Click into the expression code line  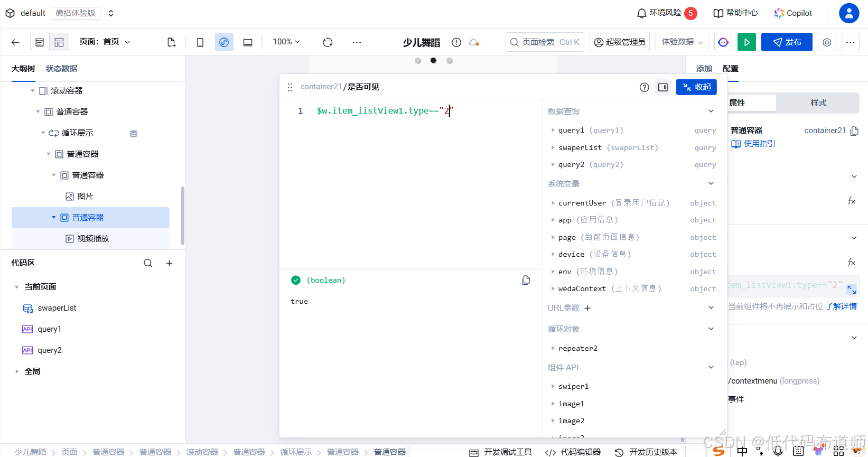coord(385,111)
